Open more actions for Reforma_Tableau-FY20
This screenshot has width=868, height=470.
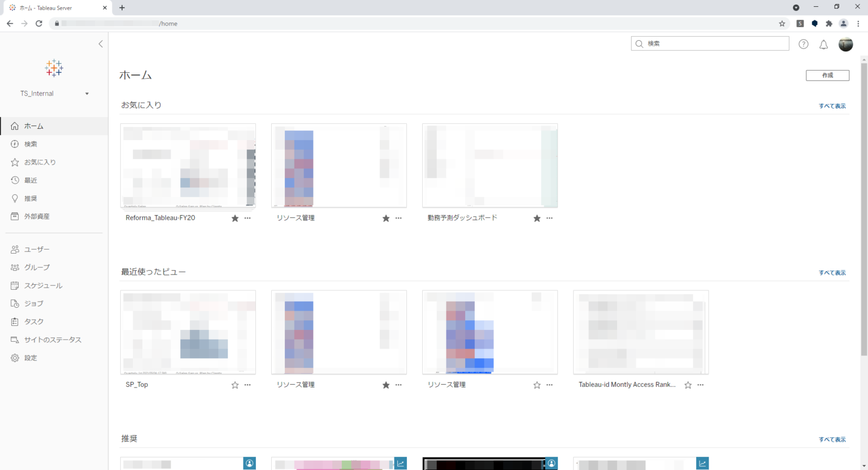click(248, 218)
